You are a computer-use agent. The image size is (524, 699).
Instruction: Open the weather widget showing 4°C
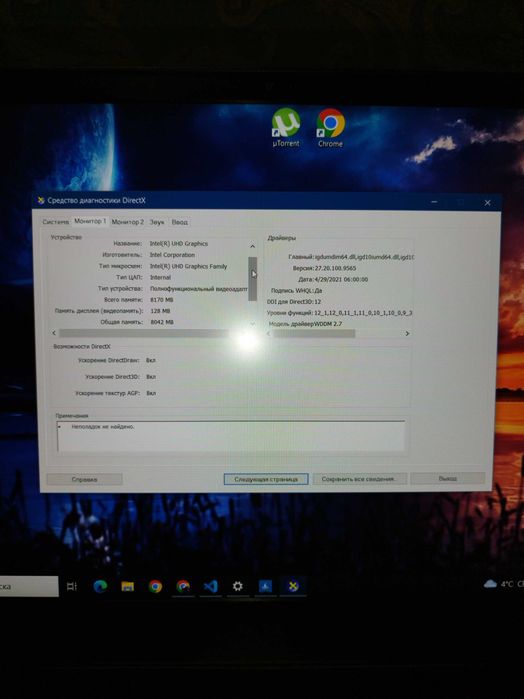tap(503, 584)
